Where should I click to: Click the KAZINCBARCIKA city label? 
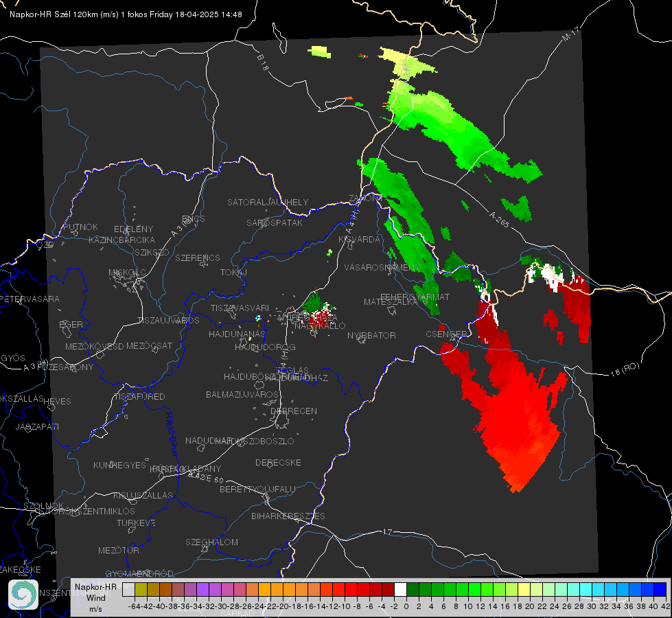[121, 240]
